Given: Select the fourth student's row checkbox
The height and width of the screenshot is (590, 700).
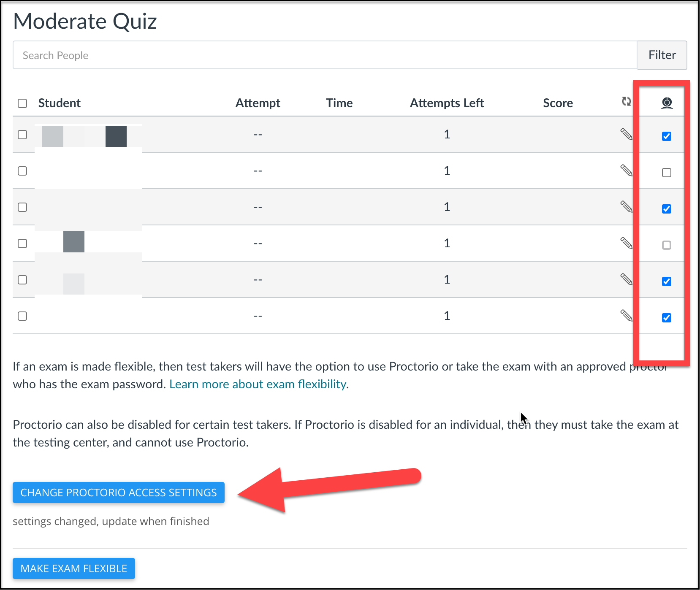Looking at the screenshot, I should tap(22, 244).
